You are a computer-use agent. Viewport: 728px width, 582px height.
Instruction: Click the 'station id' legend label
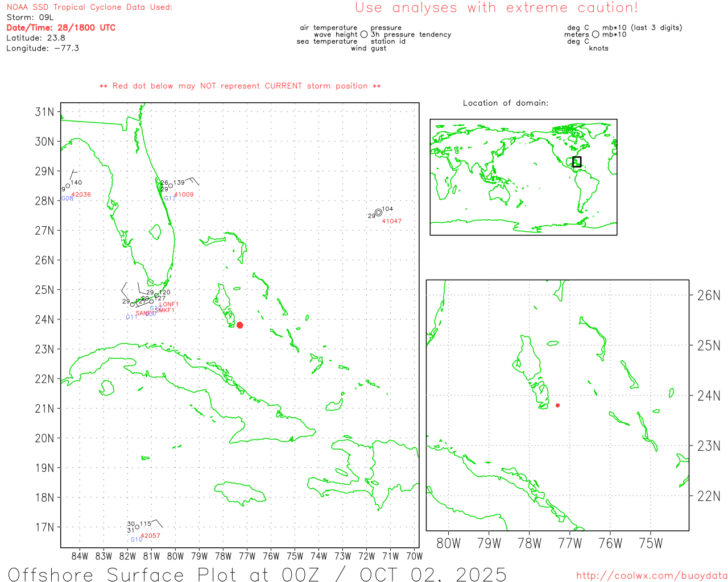(x=388, y=41)
